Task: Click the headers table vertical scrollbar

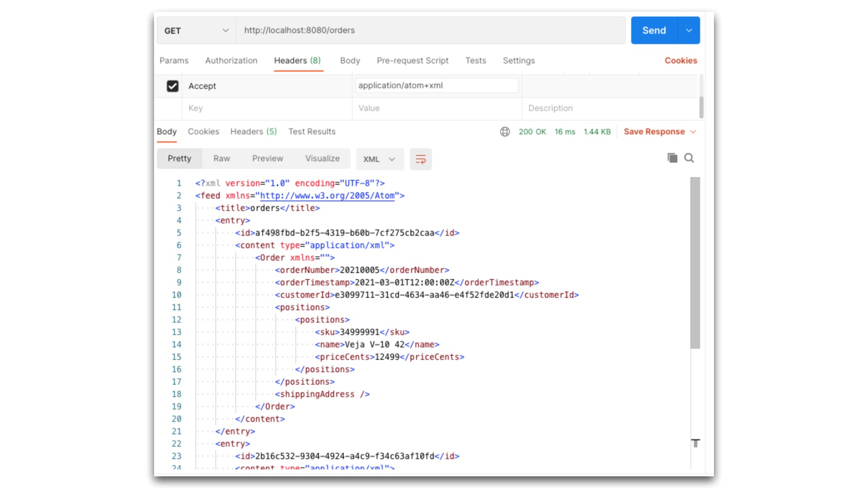Action: point(701,107)
